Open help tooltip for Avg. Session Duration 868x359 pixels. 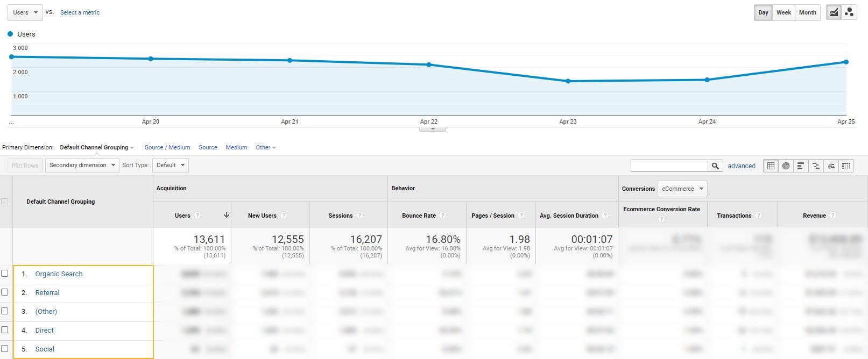[x=605, y=216]
